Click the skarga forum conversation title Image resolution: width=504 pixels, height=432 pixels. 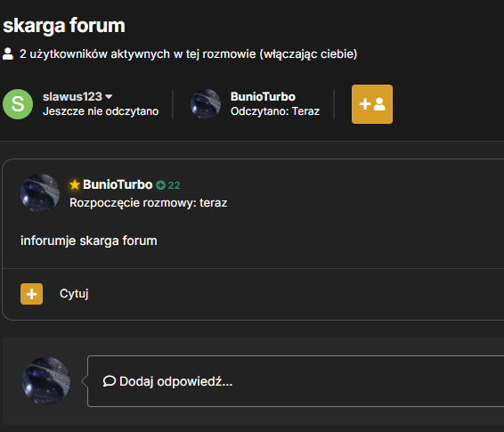pyautogui.click(x=64, y=26)
